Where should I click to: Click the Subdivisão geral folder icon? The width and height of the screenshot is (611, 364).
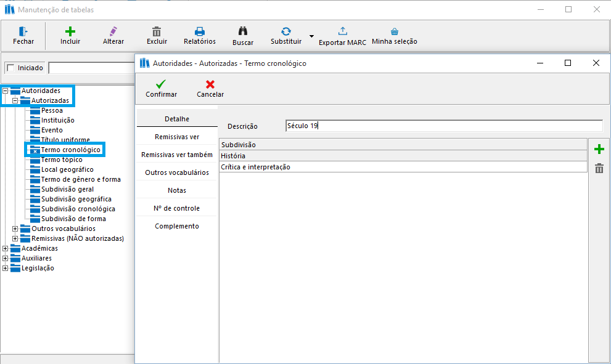(x=36, y=189)
